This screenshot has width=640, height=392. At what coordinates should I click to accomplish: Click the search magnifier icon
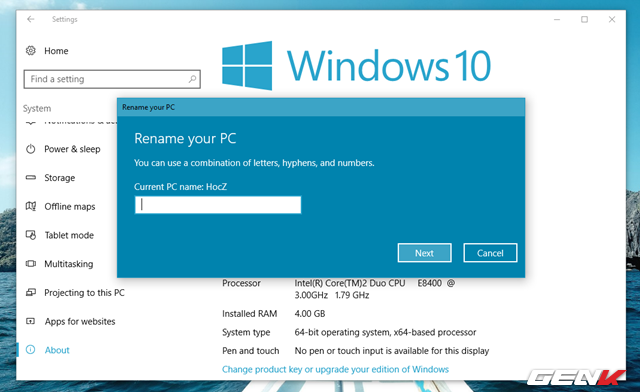192,79
